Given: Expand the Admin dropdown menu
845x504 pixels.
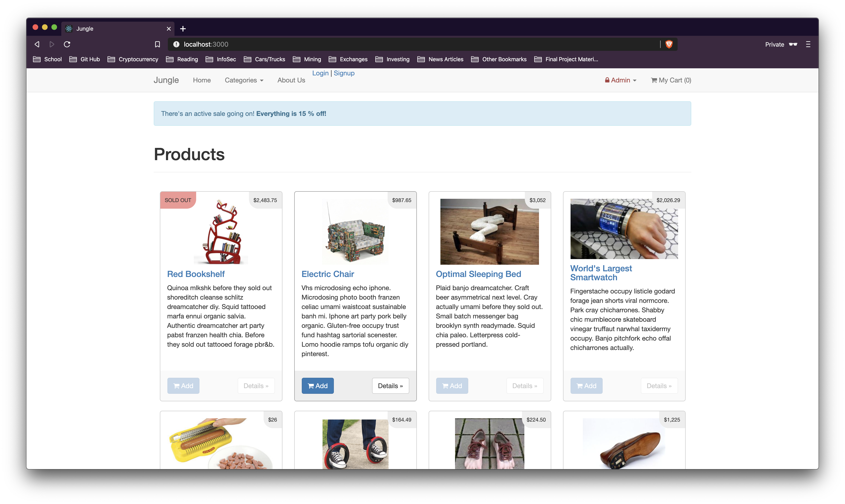Looking at the screenshot, I should [620, 80].
